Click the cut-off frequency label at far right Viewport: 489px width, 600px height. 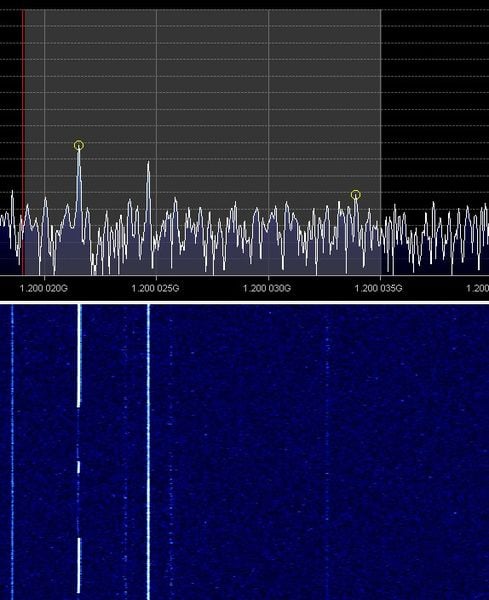pyautogui.click(x=478, y=288)
